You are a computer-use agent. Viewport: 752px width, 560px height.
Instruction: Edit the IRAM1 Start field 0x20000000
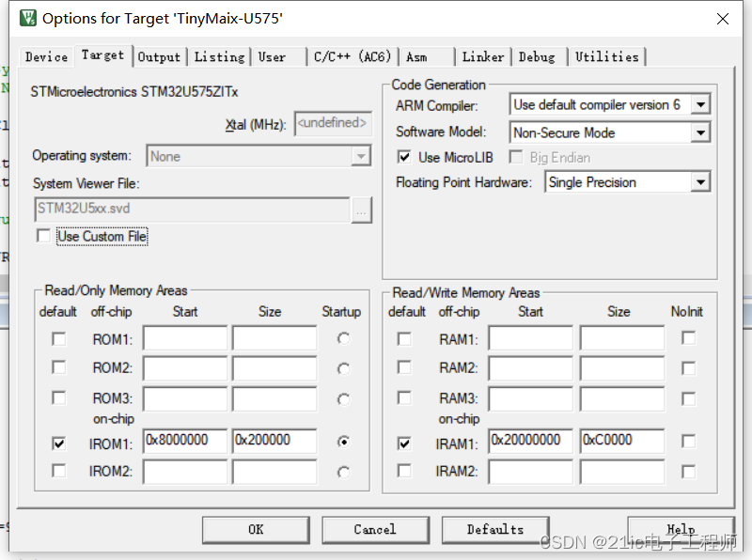click(531, 441)
